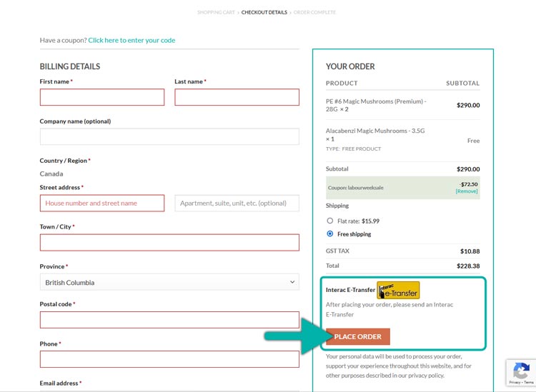536x392 pixels.
Task: Go to Shopping Cart breadcrumb step
Action: (217, 12)
